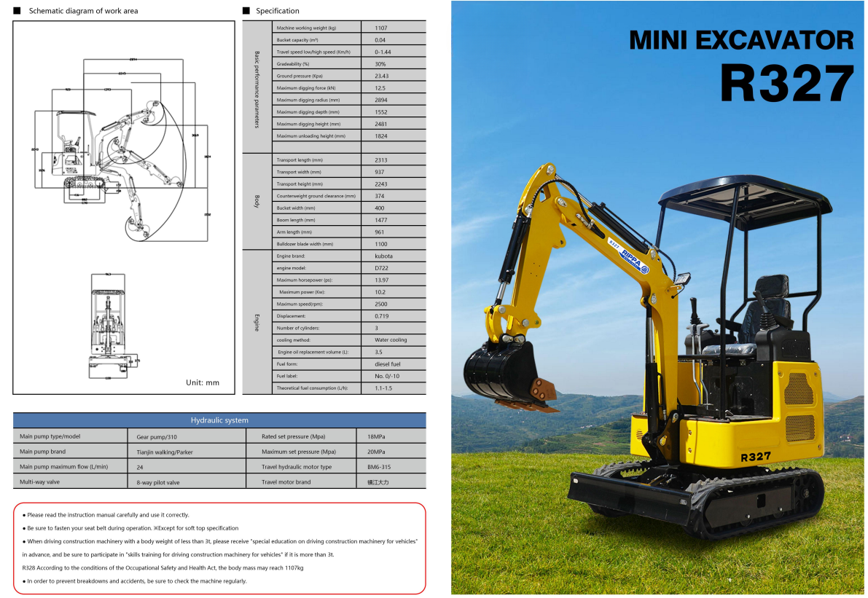Click the side-view work area schematic drawing
868x598 pixels.
click(x=122, y=150)
